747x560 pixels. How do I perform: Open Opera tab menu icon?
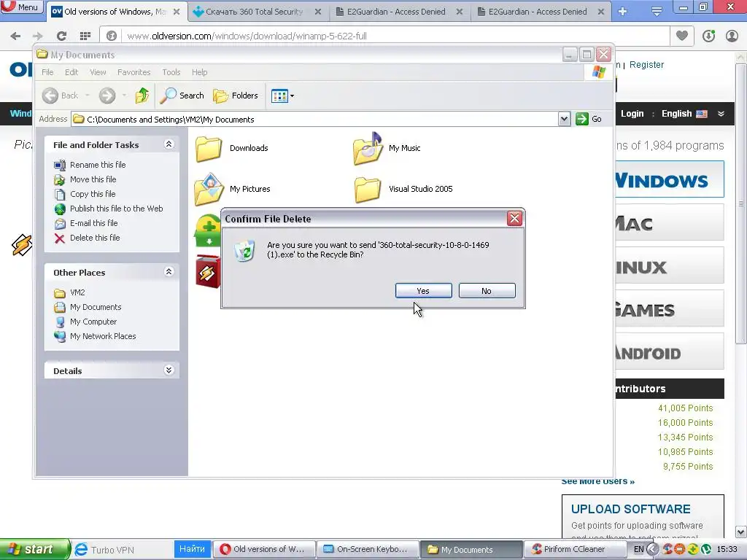tap(657, 11)
